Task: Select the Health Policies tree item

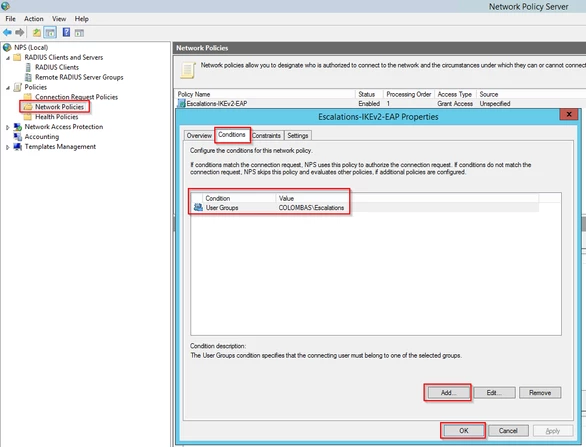Action: tap(56, 117)
